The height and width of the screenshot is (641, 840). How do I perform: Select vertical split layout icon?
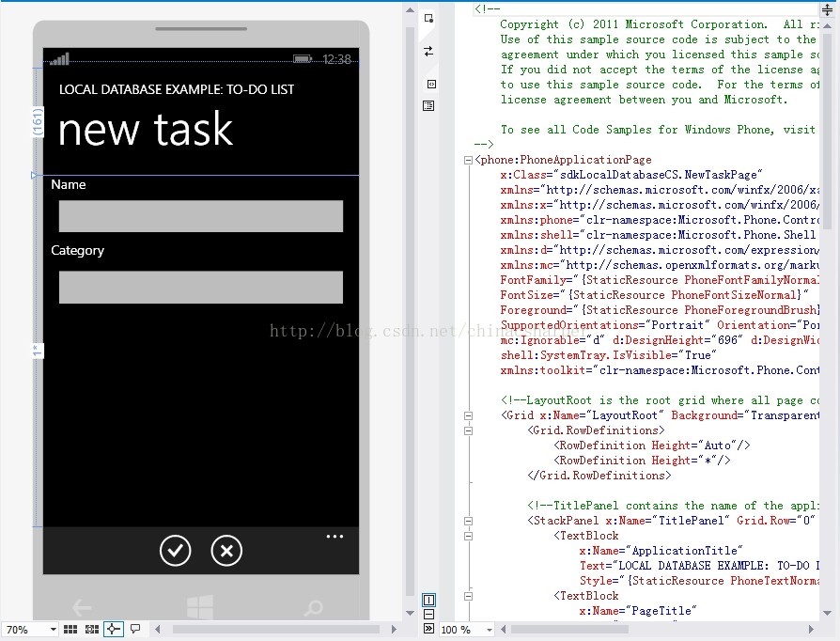point(428,600)
